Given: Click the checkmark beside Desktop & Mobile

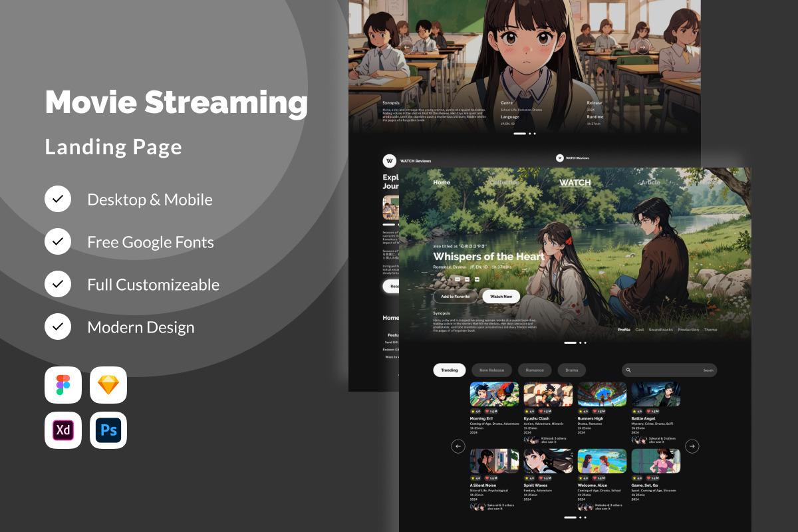Looking at the screenshot, I should [58, 199].
